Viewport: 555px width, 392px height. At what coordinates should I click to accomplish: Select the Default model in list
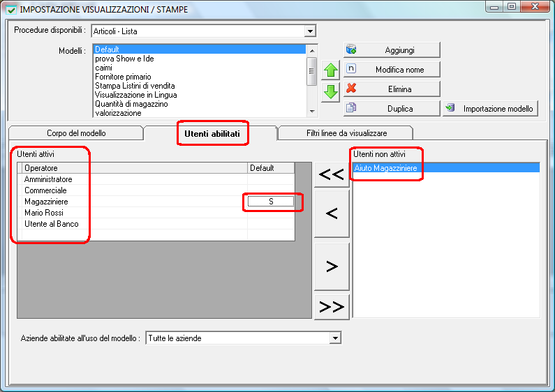click(200, 50)
